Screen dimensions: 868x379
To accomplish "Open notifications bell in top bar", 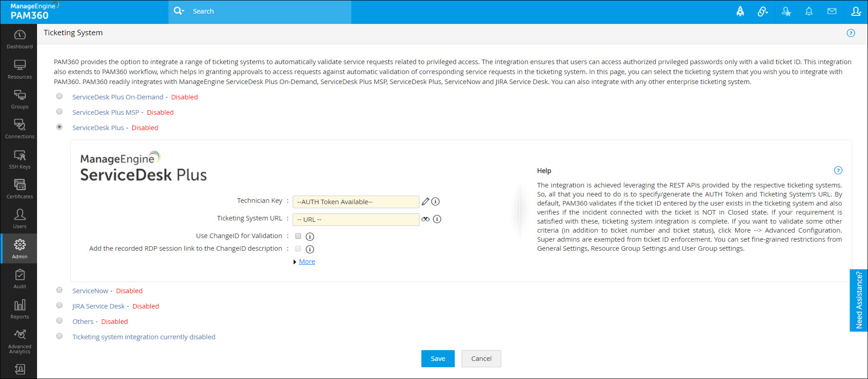I will [809, 12].
